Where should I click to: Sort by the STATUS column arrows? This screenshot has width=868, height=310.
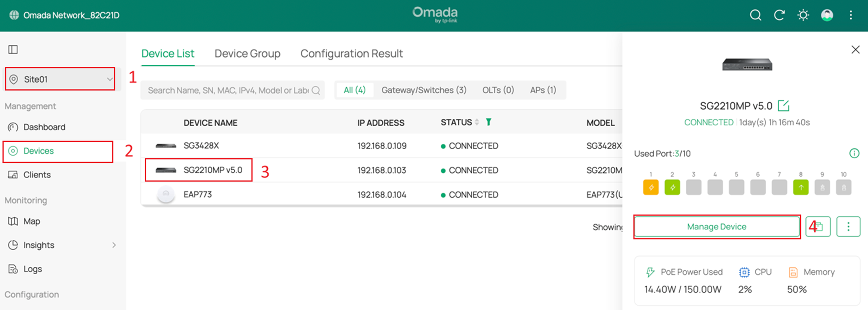[x=477, y=122]
